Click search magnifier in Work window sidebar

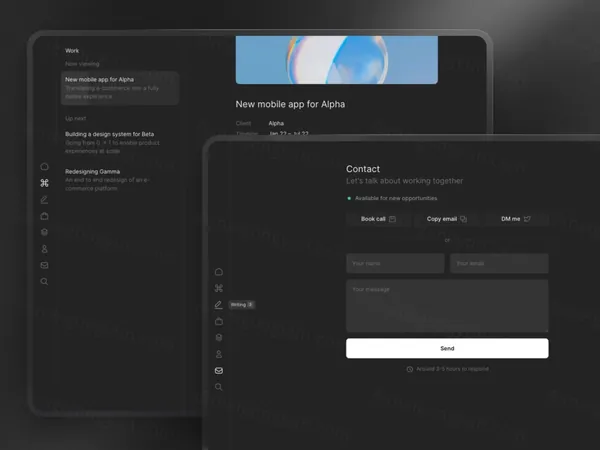coord(44,282)
